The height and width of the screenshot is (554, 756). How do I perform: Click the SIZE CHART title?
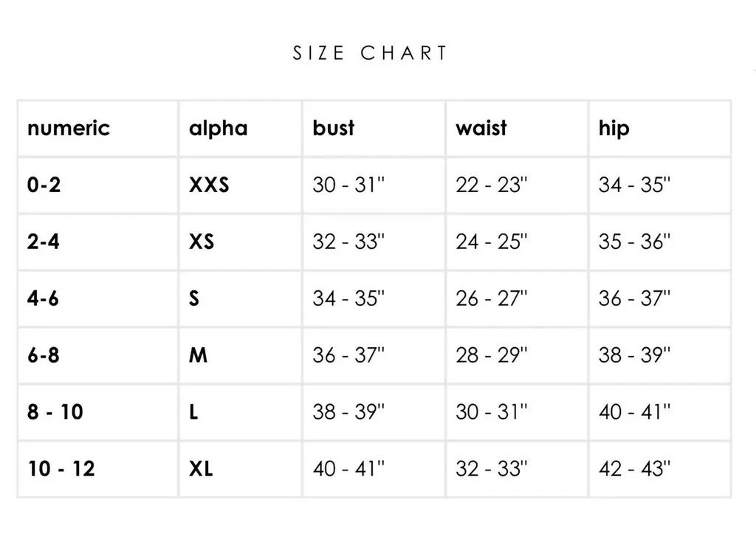click(371, 53)
